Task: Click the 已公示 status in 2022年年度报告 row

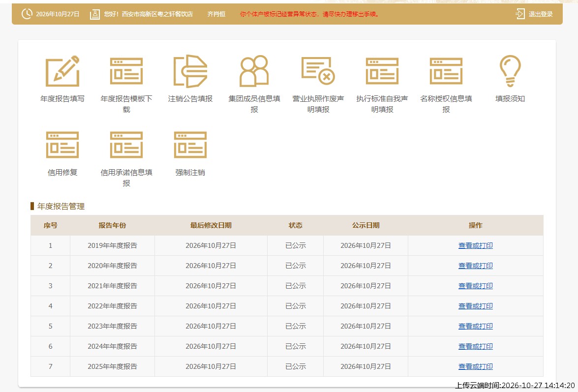Action: [296, 306]
